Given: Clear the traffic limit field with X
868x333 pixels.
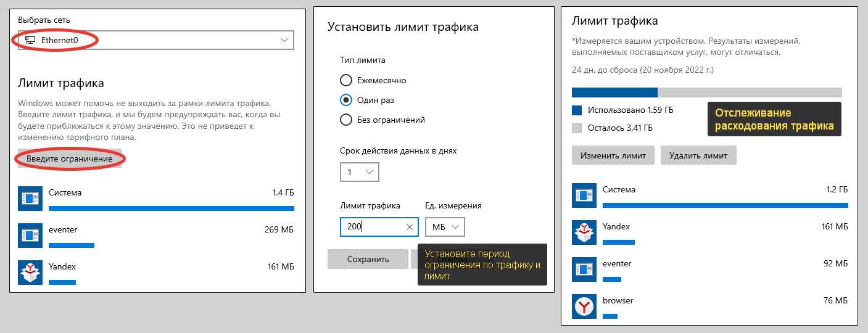Looking at the screenshot, I should click(x=410, y=227).
